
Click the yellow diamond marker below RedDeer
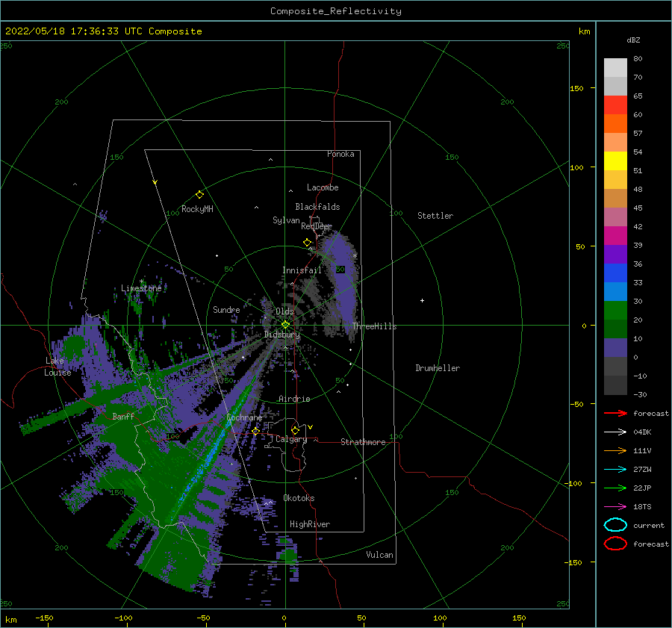click(x=307, y=243)
